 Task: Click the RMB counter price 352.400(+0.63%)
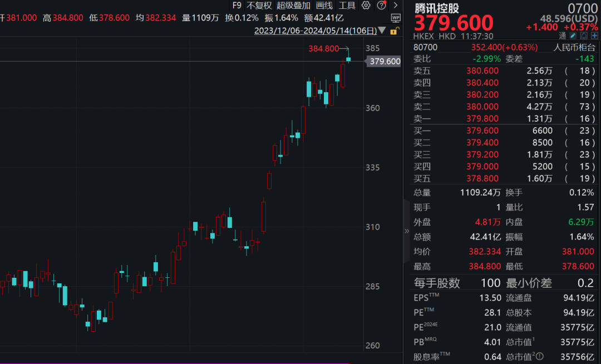pos(504,47)
